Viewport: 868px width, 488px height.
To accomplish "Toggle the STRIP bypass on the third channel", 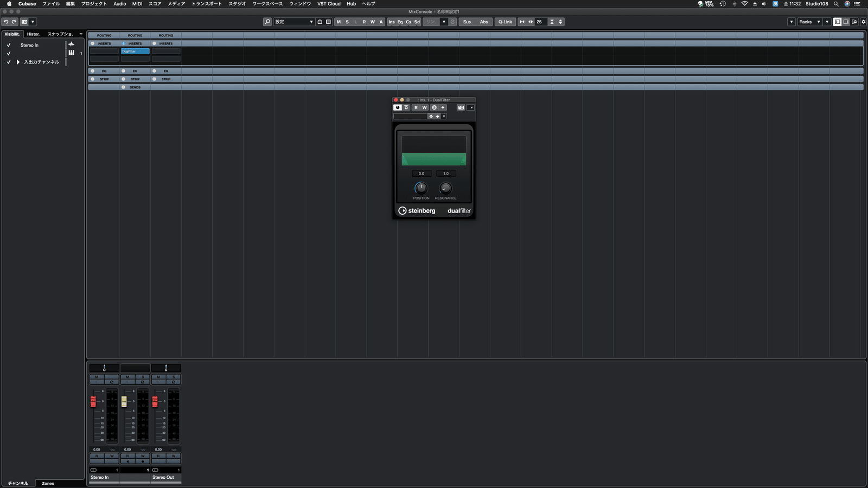I will point(154,79).
